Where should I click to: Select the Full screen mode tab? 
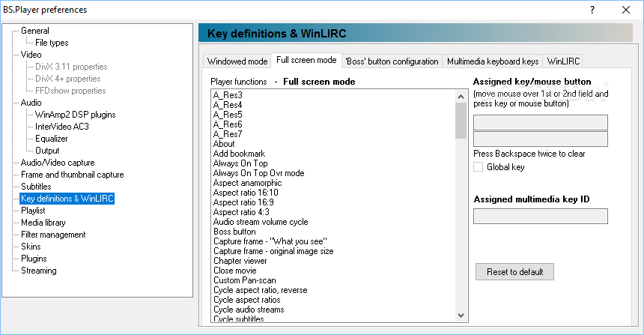click(306, 60)
